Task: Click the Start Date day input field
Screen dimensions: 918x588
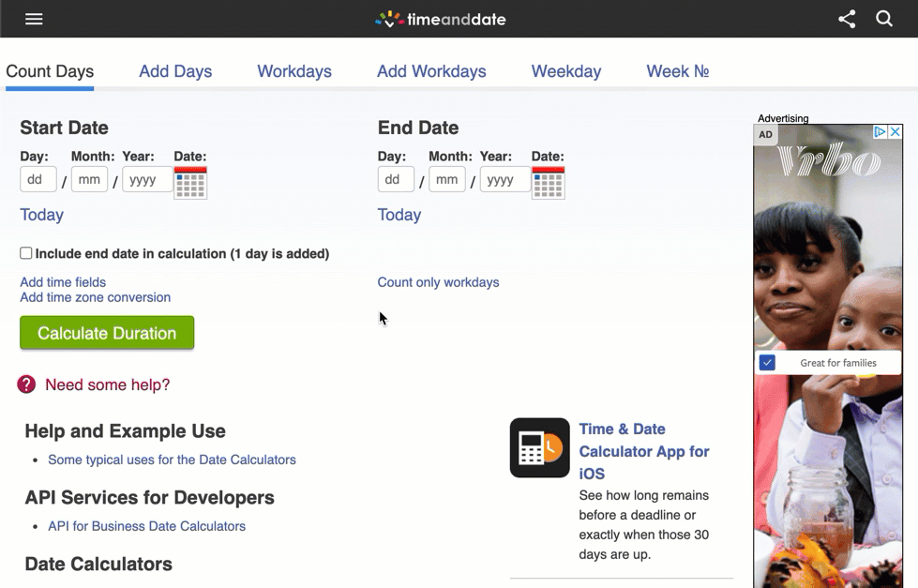Action: pyautogui.click(x=38, y=179)
